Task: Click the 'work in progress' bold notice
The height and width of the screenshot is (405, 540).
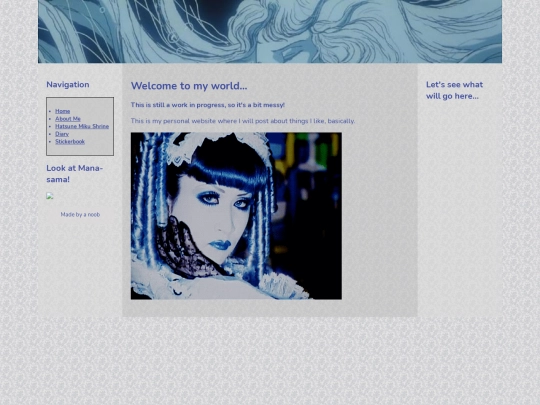Action: pyautogui.click(x=208, y=105)
